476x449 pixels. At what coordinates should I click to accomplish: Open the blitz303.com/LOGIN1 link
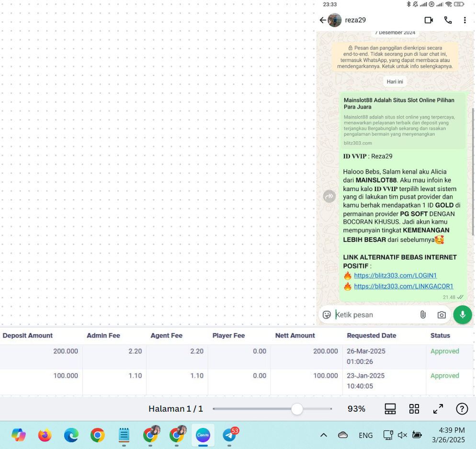click(x=395, y=275)
